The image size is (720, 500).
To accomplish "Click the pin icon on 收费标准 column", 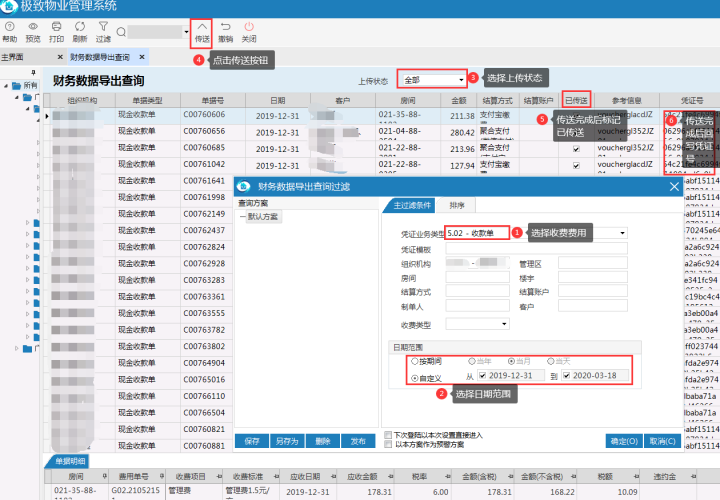I will 276,476.
